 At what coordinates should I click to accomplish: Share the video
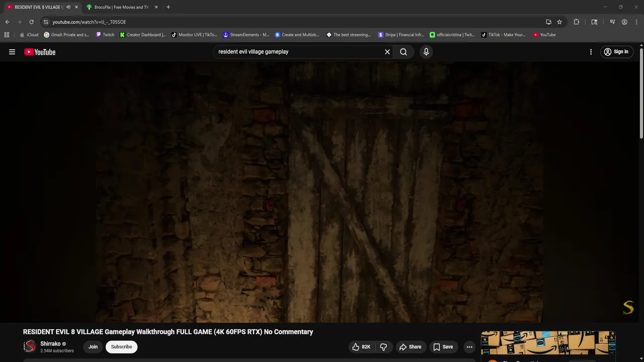tap(410, 347)
